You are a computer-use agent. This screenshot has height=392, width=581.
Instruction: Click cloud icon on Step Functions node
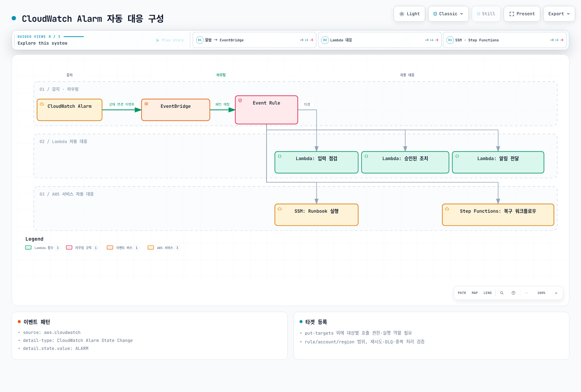447,209
